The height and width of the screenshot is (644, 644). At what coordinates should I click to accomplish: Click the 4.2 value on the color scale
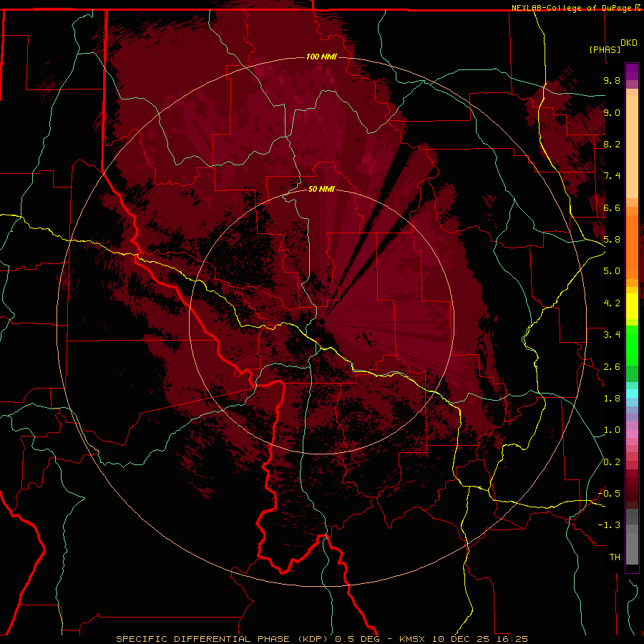(612, 303)
